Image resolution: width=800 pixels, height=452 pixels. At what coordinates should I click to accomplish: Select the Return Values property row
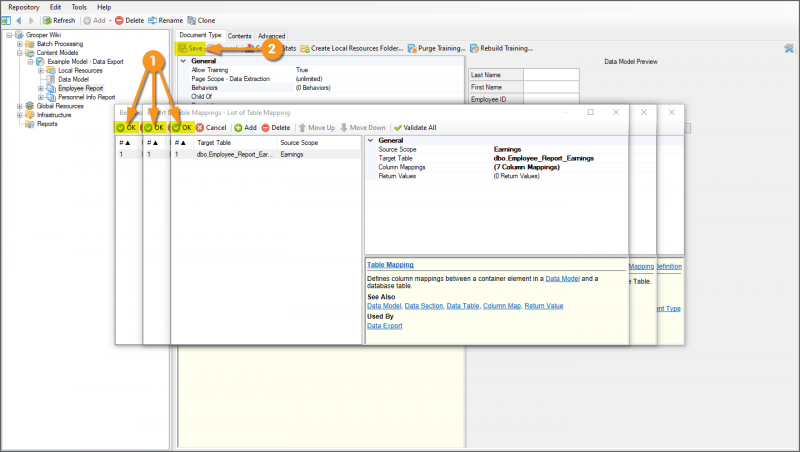497,176
